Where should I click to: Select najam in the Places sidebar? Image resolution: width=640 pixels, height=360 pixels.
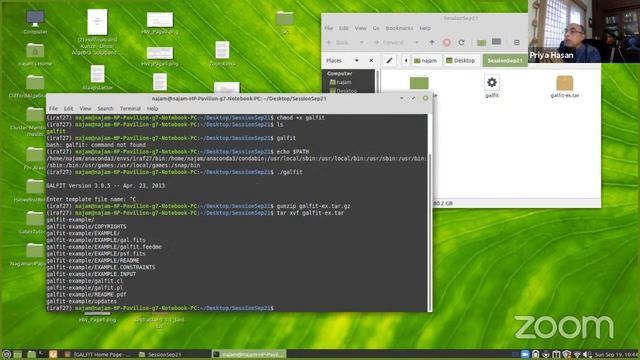click(341, 82)
